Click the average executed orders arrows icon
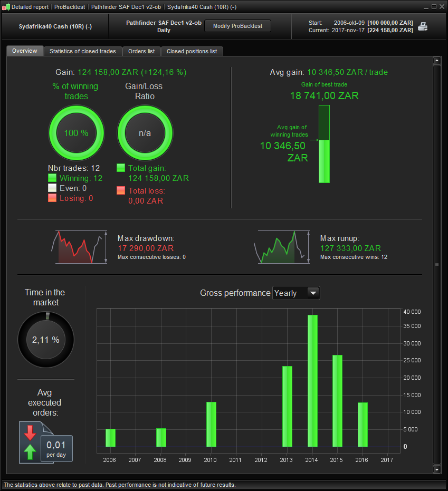448x491 pixels. (x=30, y=442)
